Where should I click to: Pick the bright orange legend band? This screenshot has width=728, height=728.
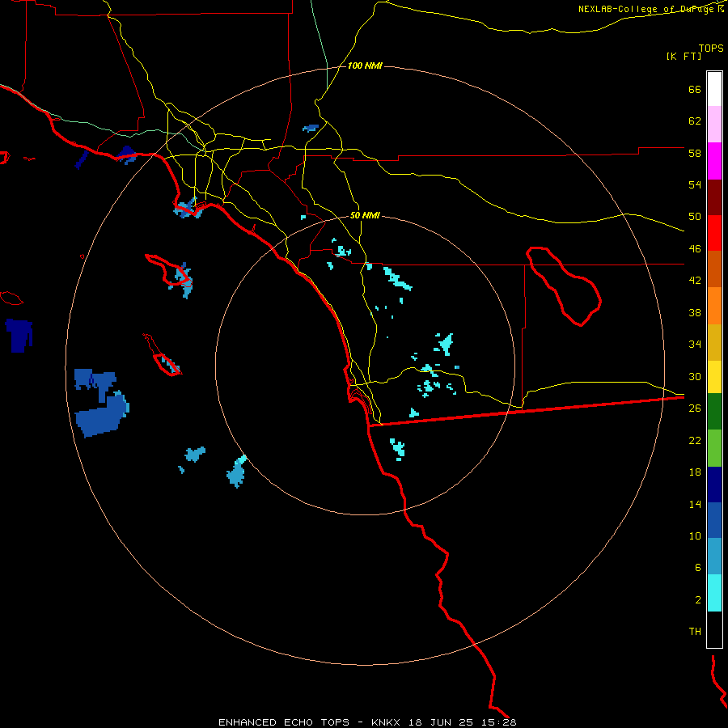(x=714, y=306)
